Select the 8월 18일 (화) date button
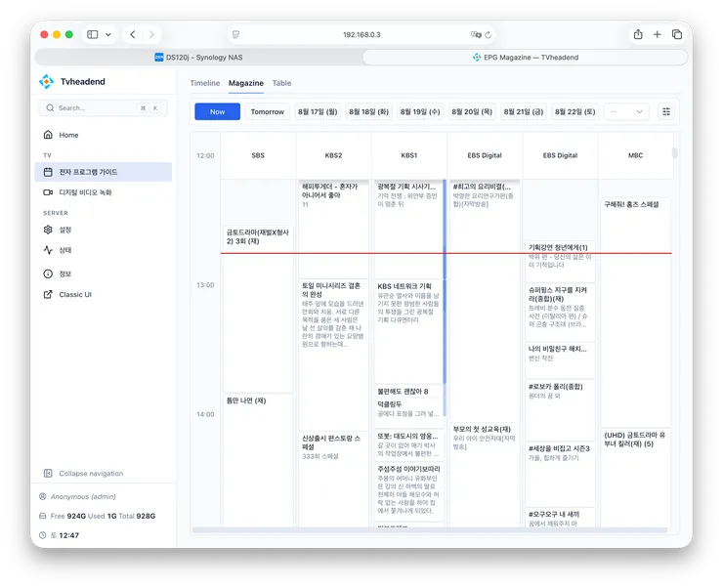 pyautogui.click(x=369, y=111)
